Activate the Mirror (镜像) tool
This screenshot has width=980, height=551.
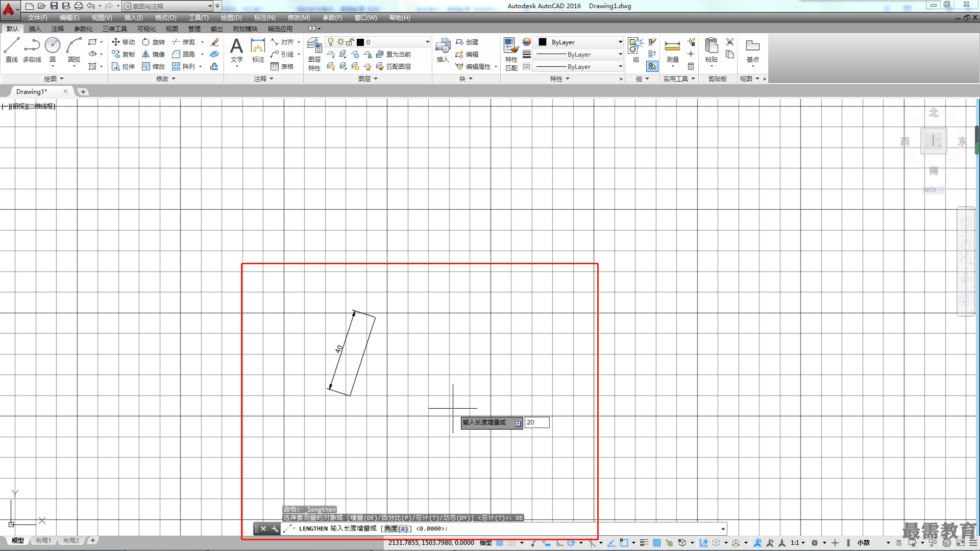pyautogui.click(x=153, y=54)
